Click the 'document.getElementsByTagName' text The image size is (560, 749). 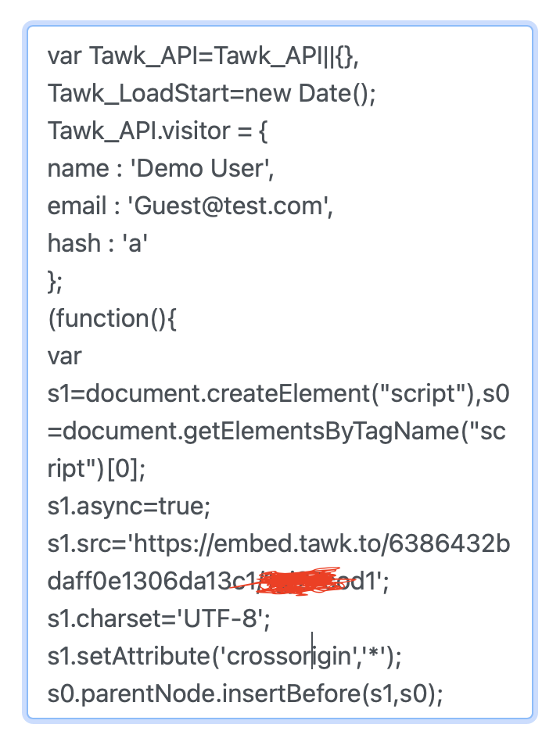click(x=261, y=432)
